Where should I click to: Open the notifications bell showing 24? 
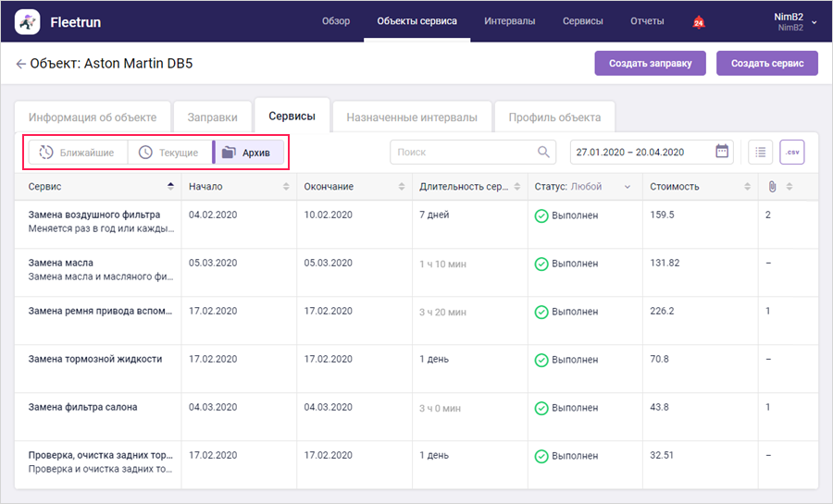[699, 22]
